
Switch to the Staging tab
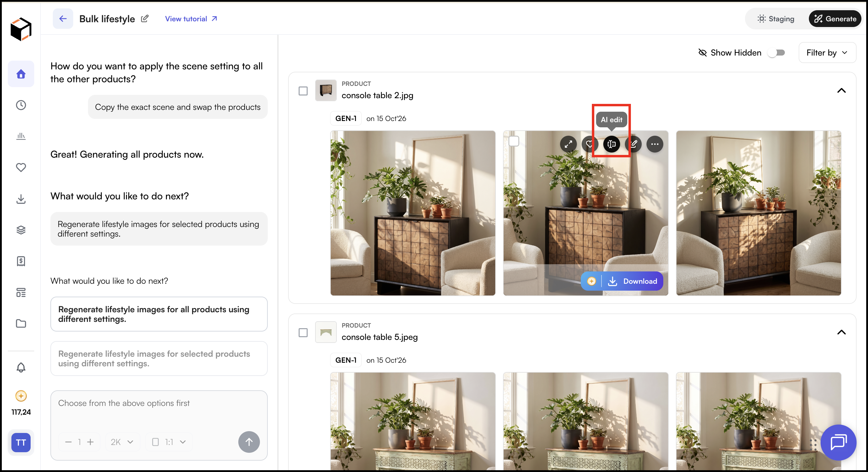(776, 19)
